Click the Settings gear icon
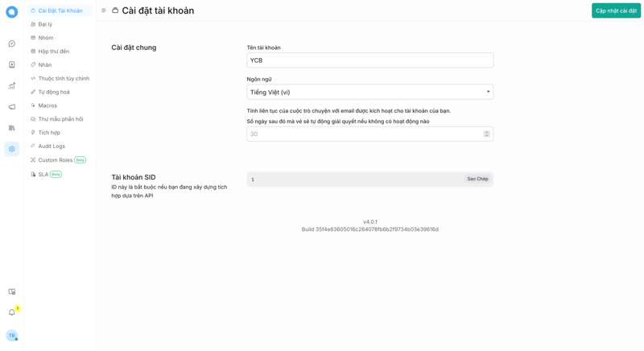Viewport: 644px width, 351px height. pos(11,149)
